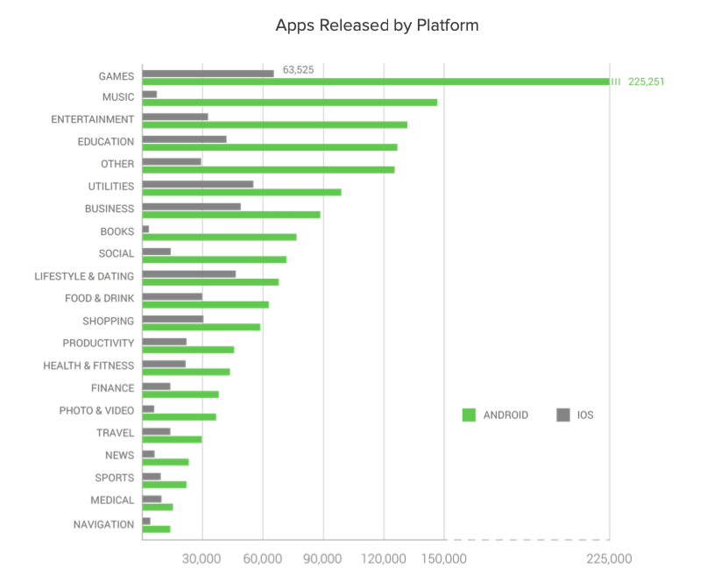Click the NAVIGATION category label
This screenshot has height=575, width=728.
click(103, 524)
